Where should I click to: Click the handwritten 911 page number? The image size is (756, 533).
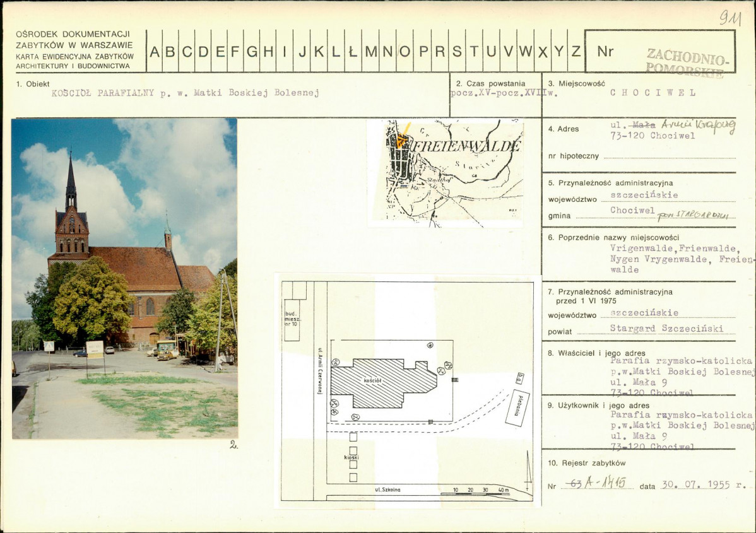pos(731,18)
